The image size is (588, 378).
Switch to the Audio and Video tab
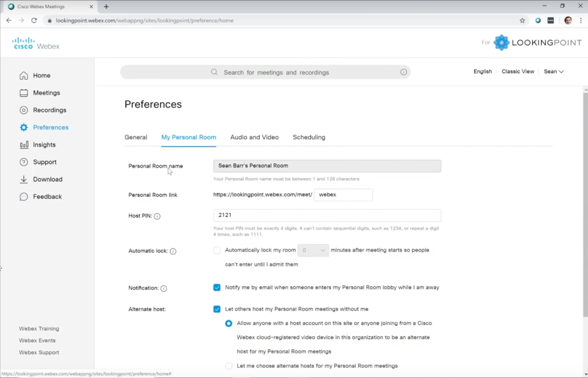254,137
